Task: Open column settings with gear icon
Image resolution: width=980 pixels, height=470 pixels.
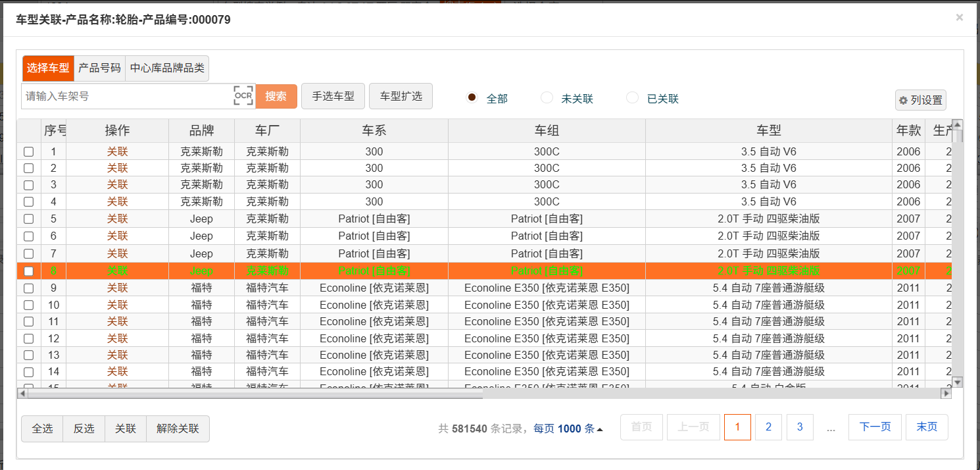Action: (920, 100)
